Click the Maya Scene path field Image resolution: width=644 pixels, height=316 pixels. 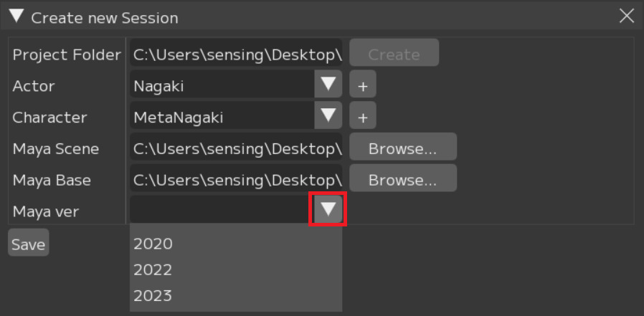(236, 149)
